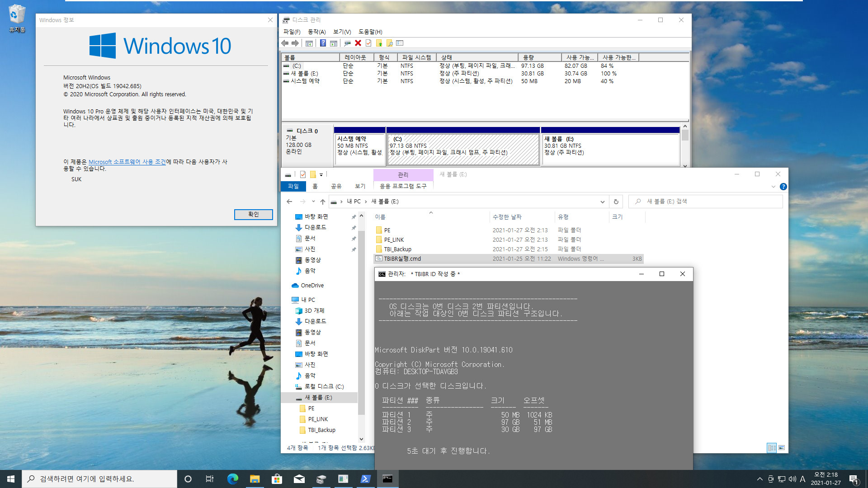
Task: Open Microsoft Edge from taskbar
Action: (233, 479)
